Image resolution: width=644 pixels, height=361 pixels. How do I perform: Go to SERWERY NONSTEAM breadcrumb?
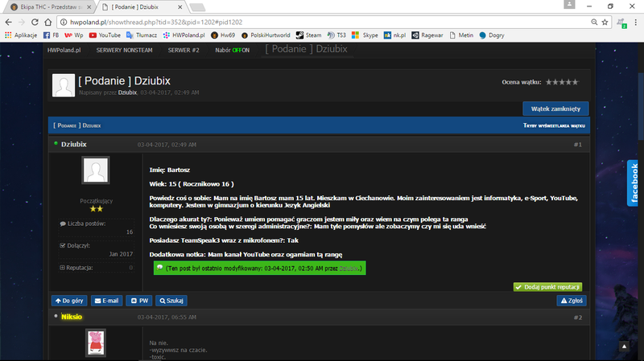[124, 50]
